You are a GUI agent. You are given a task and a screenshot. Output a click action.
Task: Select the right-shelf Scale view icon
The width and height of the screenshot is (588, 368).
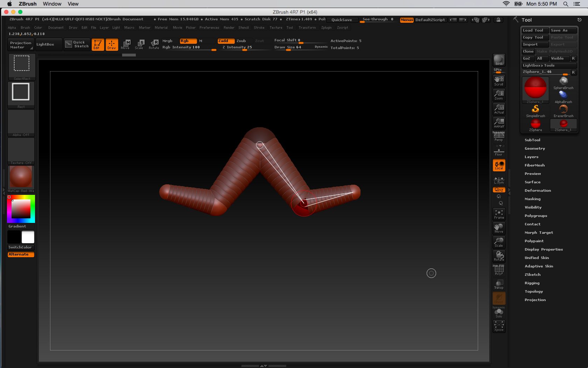(499, 242)
